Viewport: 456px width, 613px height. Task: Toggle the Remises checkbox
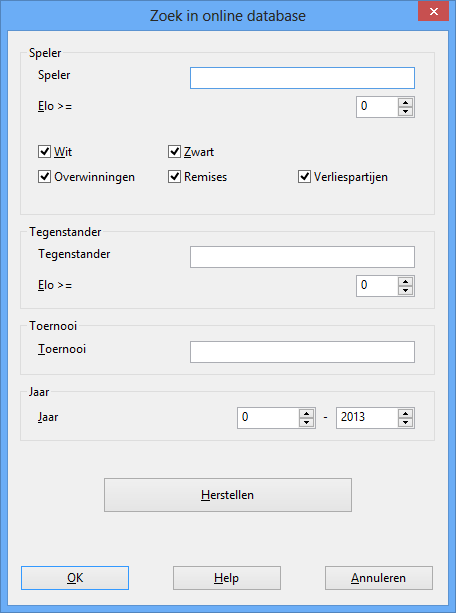click(174, 177)
